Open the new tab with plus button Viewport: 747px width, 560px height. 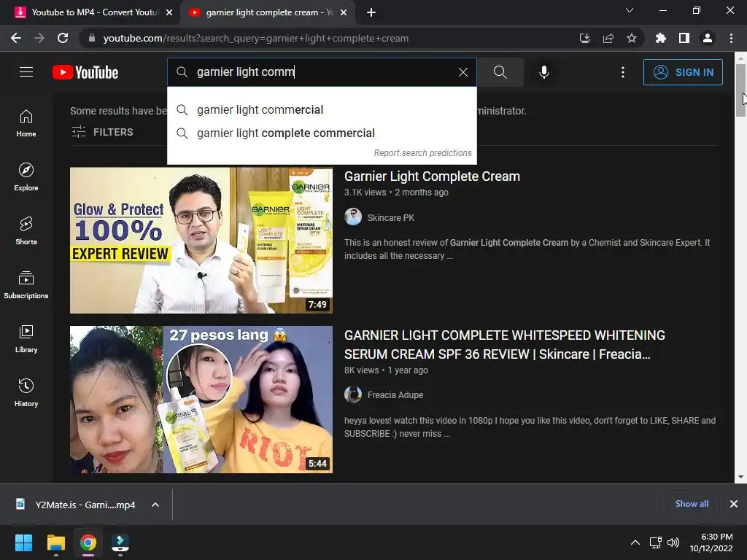click(x=371, y=12)
